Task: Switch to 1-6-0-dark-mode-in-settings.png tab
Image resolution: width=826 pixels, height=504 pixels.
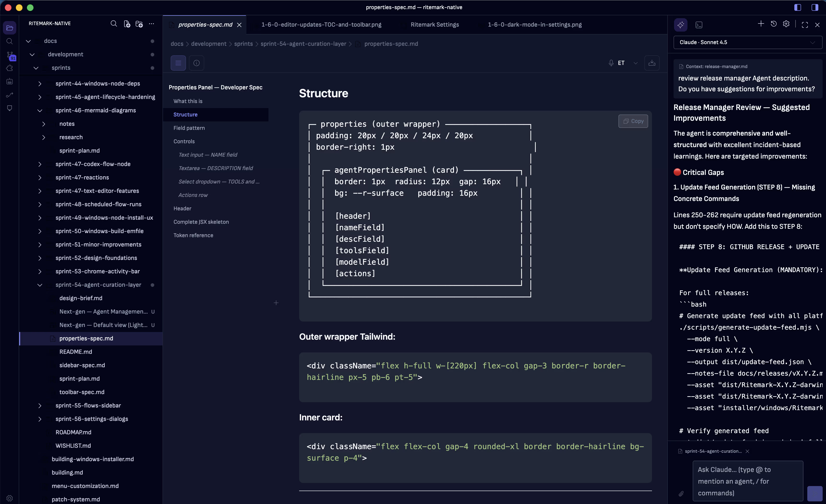Action: (534, 24)
